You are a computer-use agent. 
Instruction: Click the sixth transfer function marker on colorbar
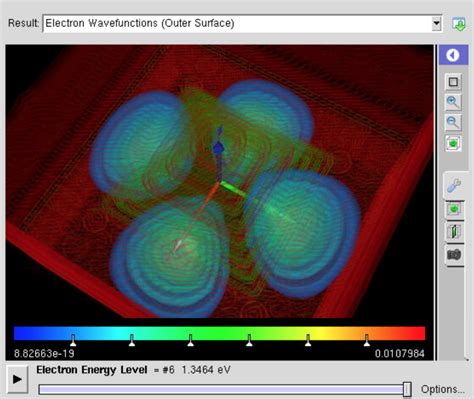366,340
